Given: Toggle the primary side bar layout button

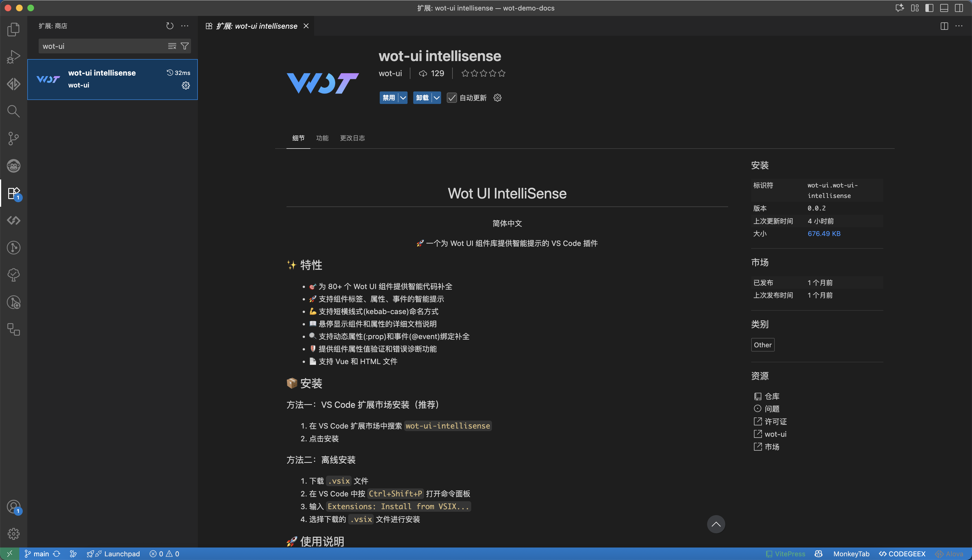Looking at the screenshot, I should 929,8.
